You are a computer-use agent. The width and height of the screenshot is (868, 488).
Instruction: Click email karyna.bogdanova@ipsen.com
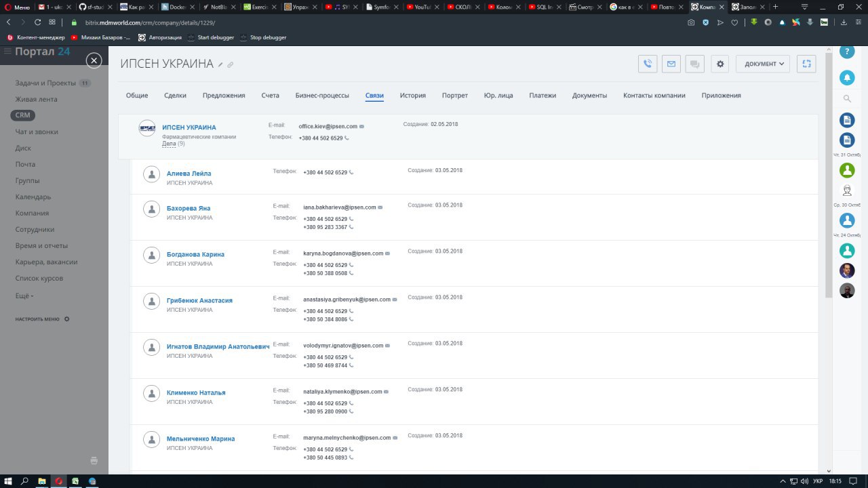[x=343, y=253]
